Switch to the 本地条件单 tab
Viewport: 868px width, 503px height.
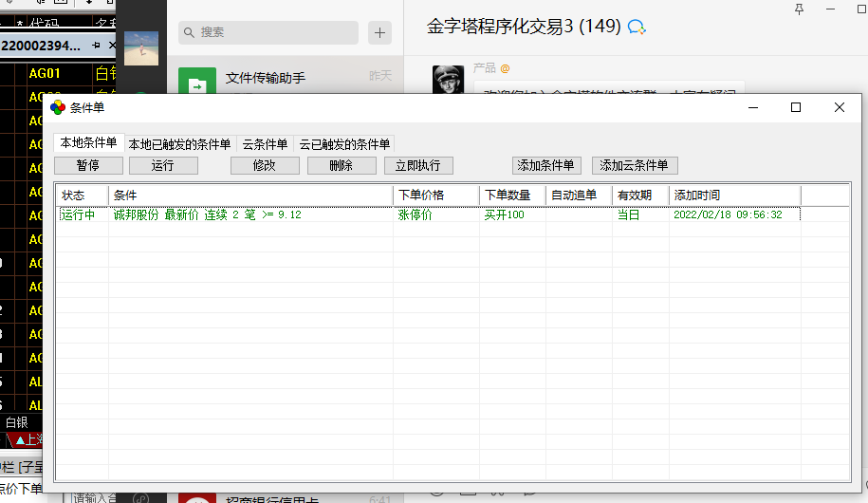[88, 143]
